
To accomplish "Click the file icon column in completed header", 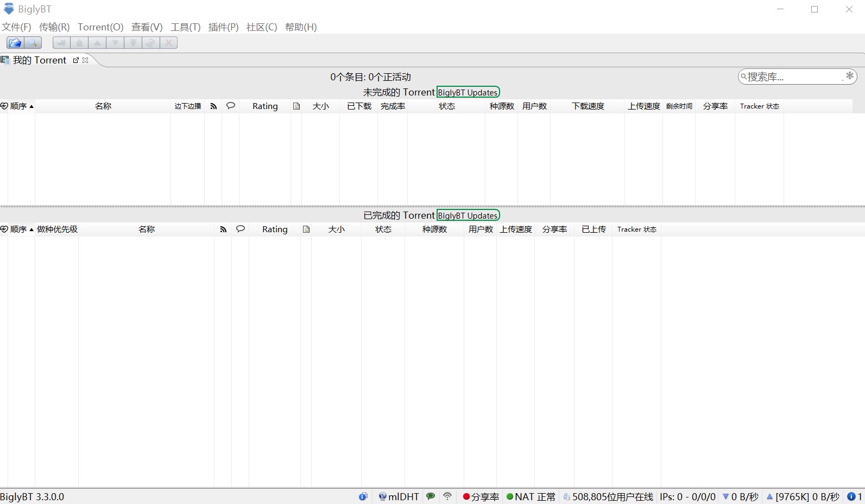I will pyautogui.click(x=306, y=229).
